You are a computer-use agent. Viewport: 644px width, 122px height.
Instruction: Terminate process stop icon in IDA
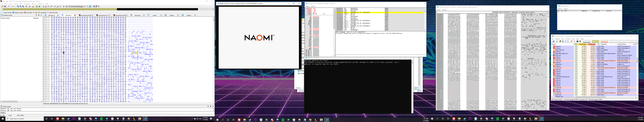pos(69,6)
